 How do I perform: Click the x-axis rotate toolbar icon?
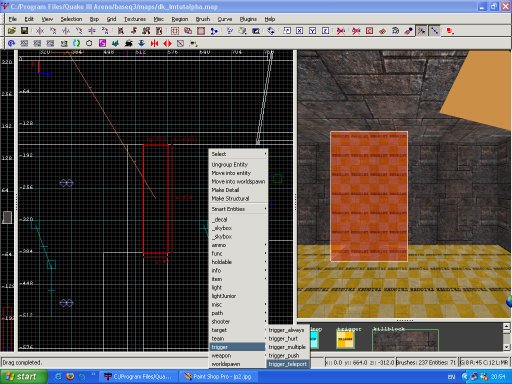(53, 31)
